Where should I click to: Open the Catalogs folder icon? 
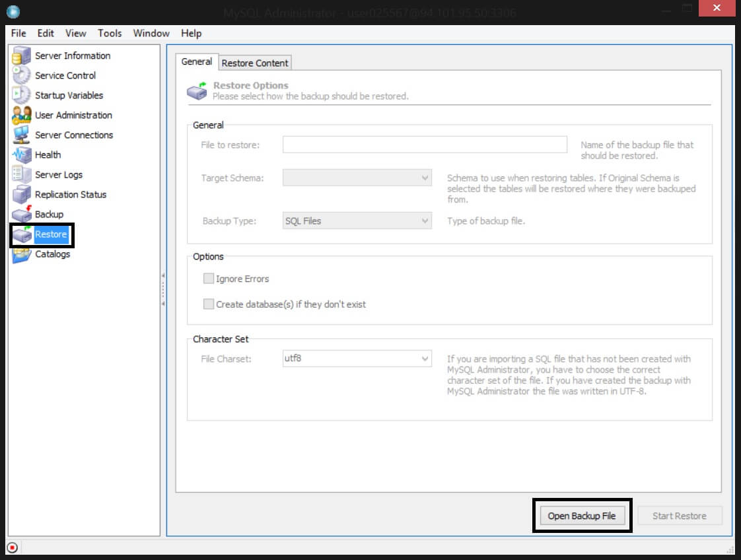pyautogui.click(x=21, y=254)
